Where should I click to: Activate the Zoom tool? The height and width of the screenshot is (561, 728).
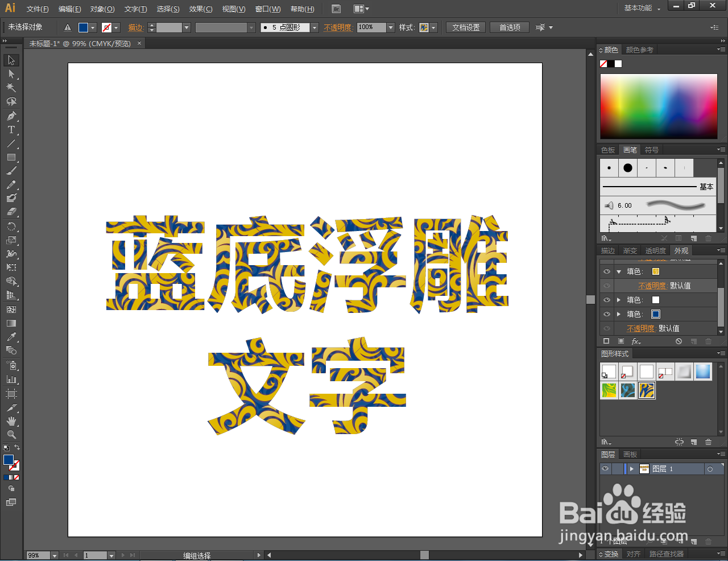tap(11, 435)
